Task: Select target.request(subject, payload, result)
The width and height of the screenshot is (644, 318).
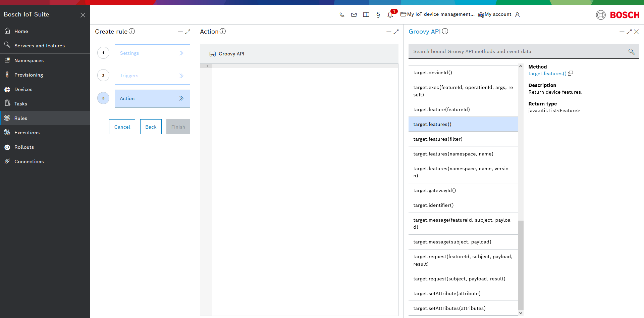Action: tap(463, 279)
